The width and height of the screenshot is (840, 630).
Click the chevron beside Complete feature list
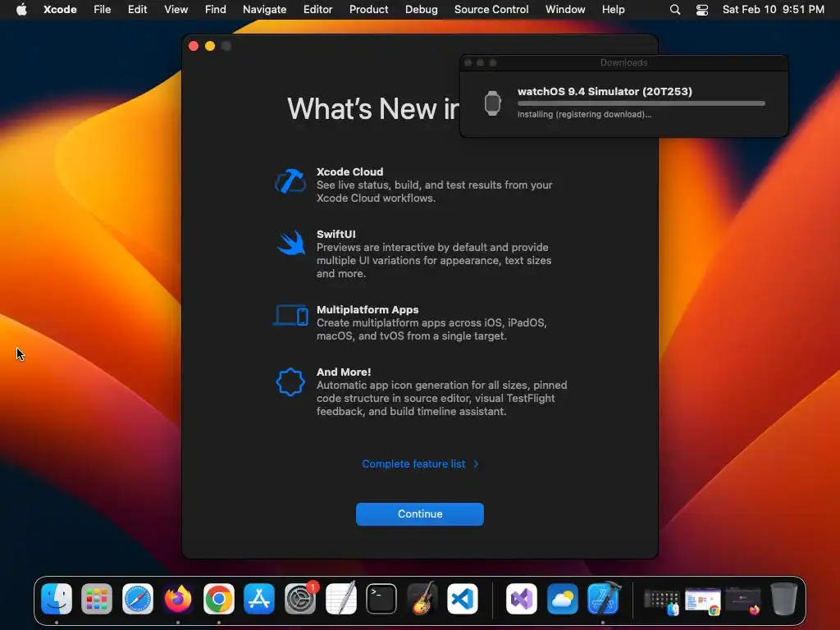(x=476, y=464)
